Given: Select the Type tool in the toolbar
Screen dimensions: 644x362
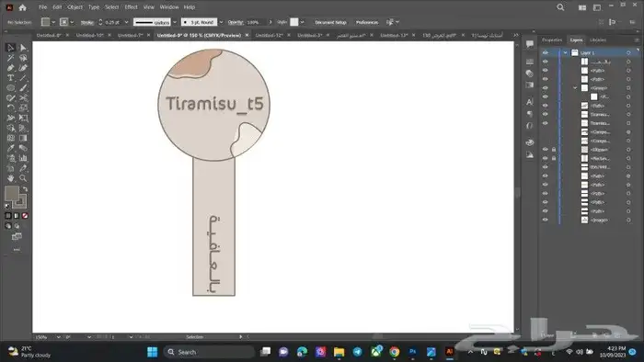Looking at the screenshot, I should coord(11,78).
